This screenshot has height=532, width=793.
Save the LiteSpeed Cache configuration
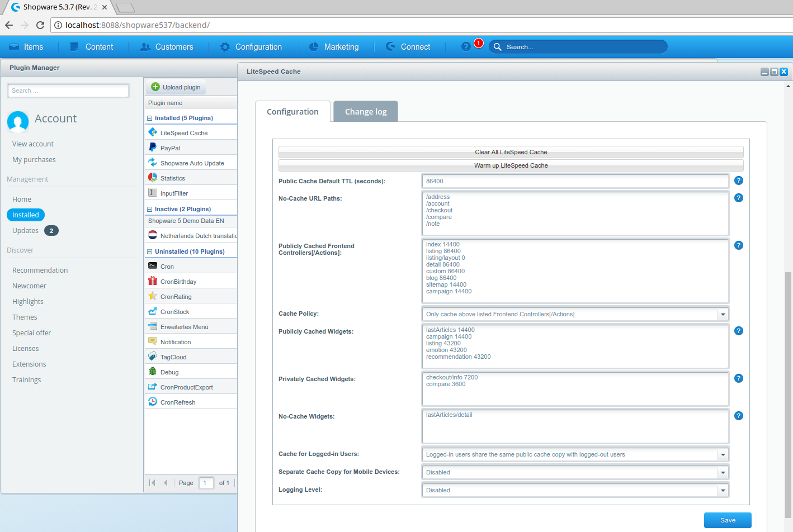[x=728, y=520]
